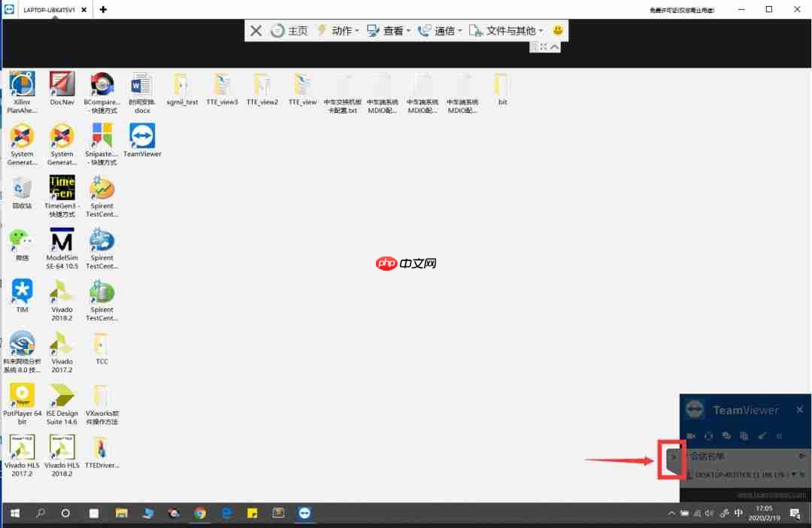Open the TeamViewer desktop shortcut
The width and height of the screenshot is (812, 528).
pos(142,138)
